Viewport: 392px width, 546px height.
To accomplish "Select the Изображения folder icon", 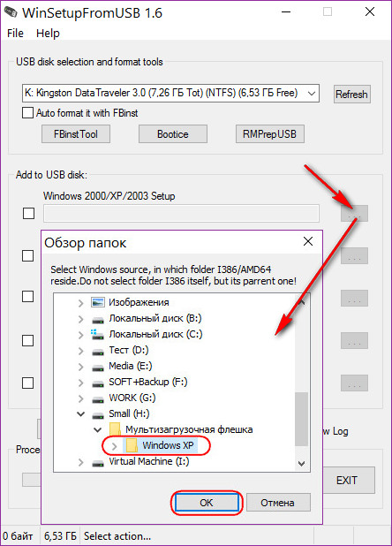I will [x=98, y=302].
